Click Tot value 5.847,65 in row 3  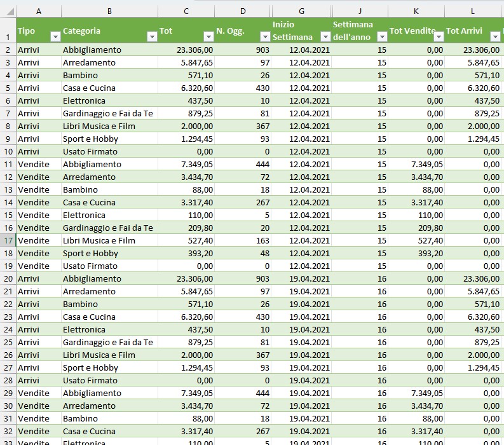click(186, 63)
